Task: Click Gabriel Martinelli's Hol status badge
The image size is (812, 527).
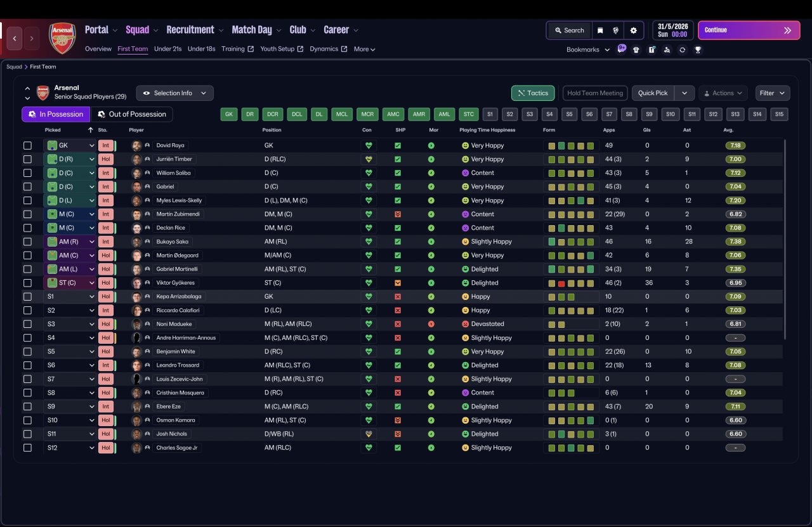Action: (x=106, y=269)
